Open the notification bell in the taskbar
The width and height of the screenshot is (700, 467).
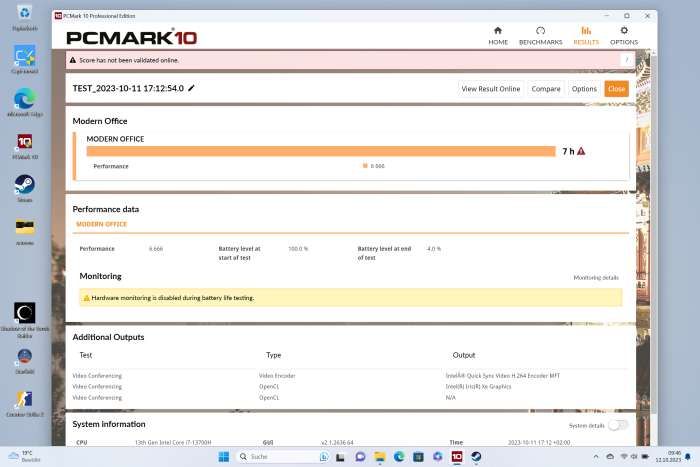coord(688,456)
